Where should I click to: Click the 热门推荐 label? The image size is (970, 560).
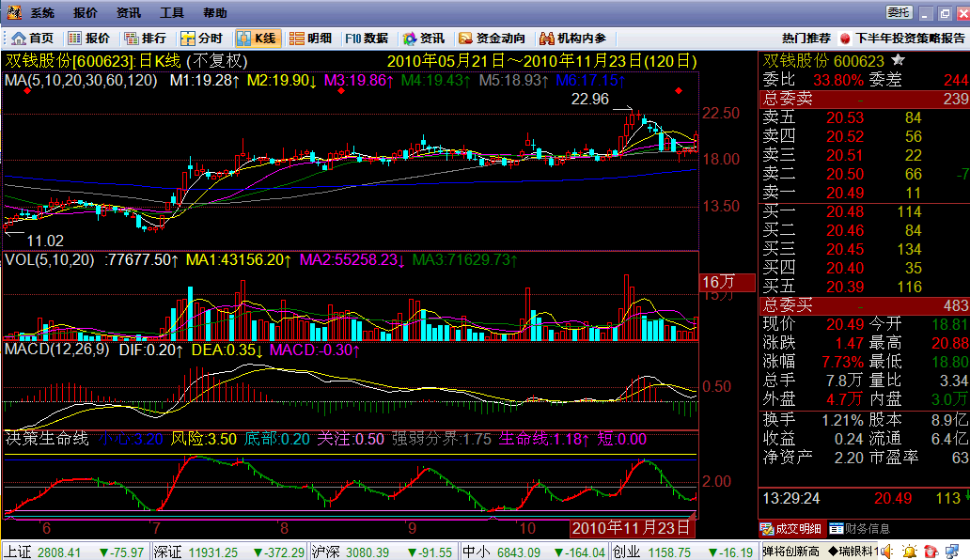(x=806, y=39)
